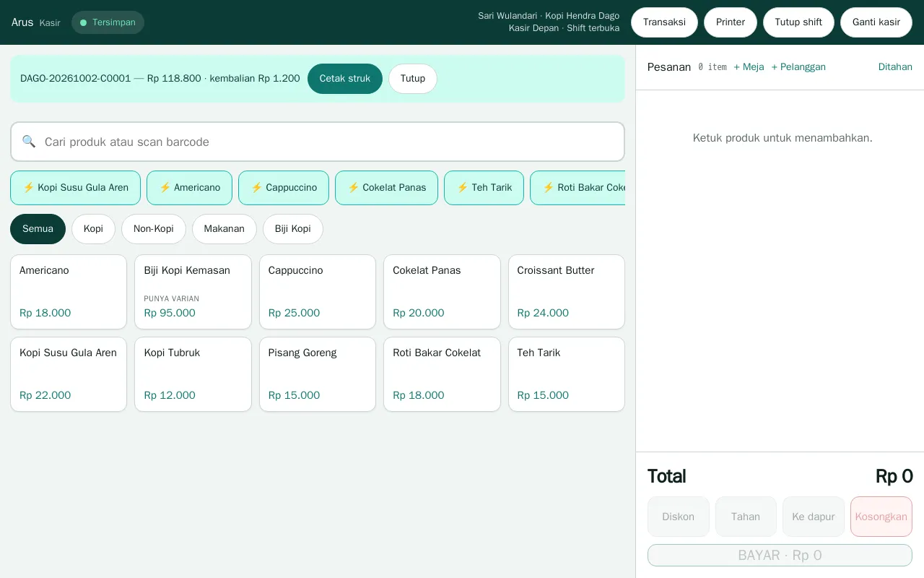Tap the Cappuccino quick-add shortcut

284,188
